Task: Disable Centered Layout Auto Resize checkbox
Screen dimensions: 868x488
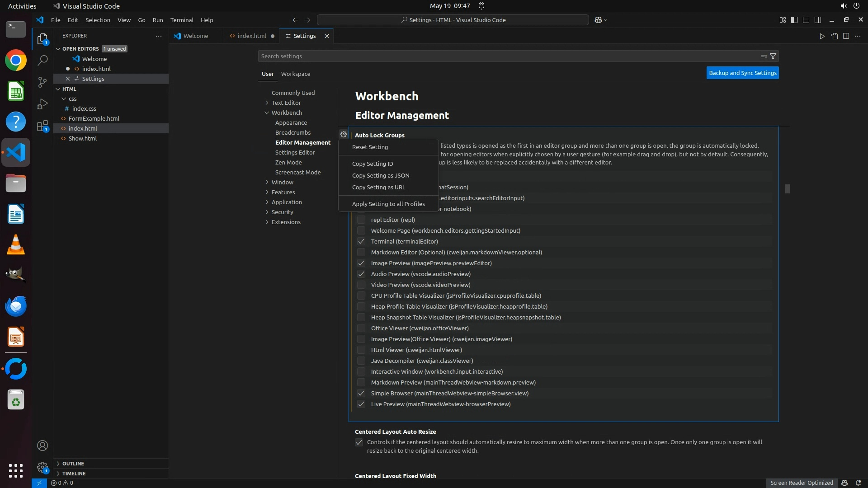Action: [x=359, y=442]
